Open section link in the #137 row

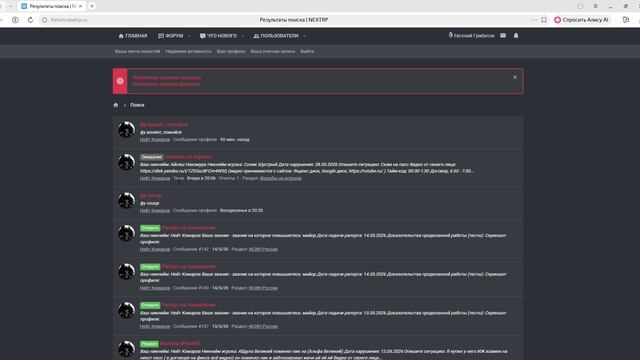[263, 327]
